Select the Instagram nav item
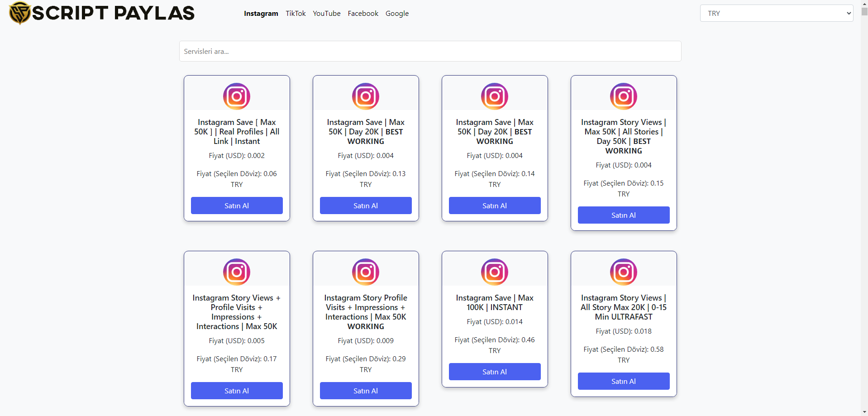868x416 pixels. tap(261, 14)
